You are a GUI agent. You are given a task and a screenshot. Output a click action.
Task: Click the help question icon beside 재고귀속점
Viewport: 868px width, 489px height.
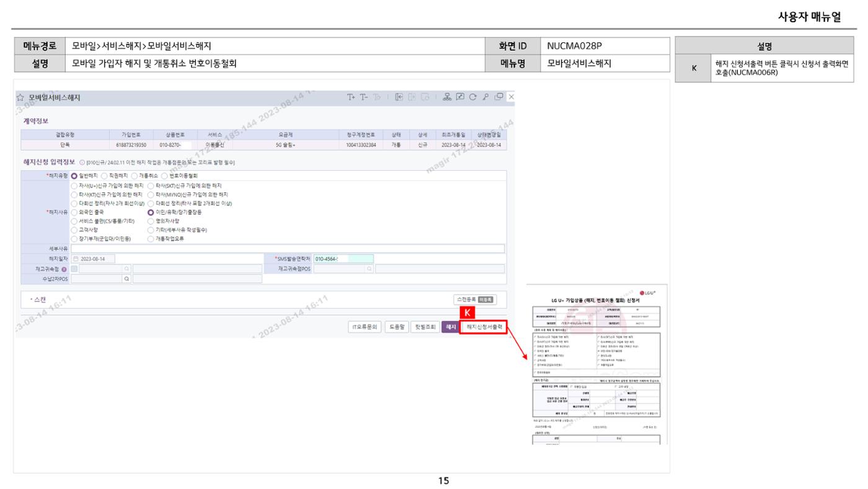tap(64, 269)
